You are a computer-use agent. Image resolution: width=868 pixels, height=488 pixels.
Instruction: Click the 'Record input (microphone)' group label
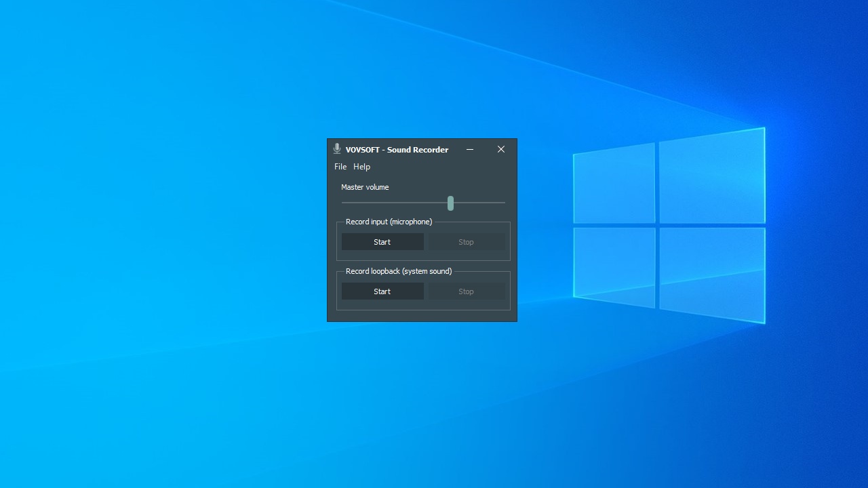[x=389, y=222]
